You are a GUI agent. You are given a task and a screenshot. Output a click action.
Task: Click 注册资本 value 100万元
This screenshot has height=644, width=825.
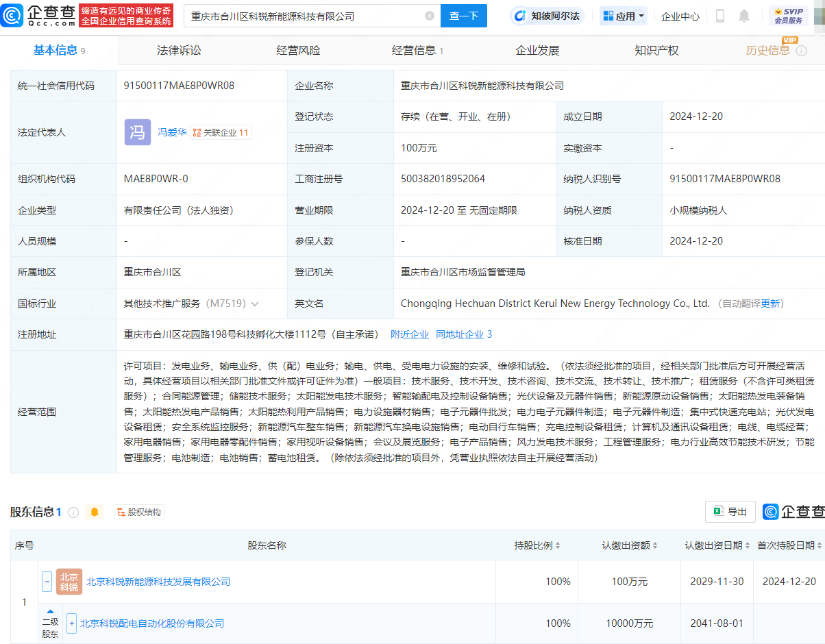pos(419,148)
